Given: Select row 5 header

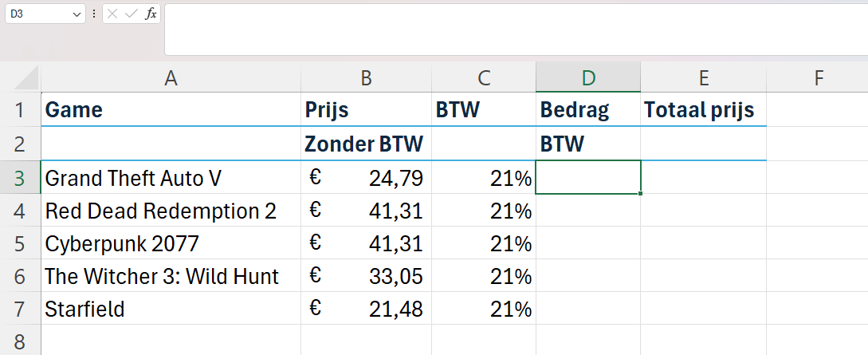Looking at the screenshot, I should pos(20,243).
